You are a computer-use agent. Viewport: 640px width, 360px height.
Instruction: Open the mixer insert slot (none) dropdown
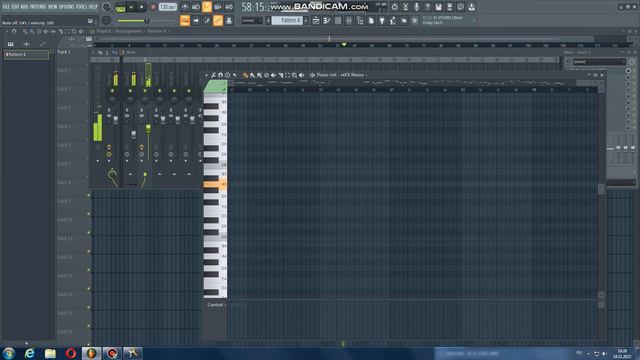[x=599, y=62]
